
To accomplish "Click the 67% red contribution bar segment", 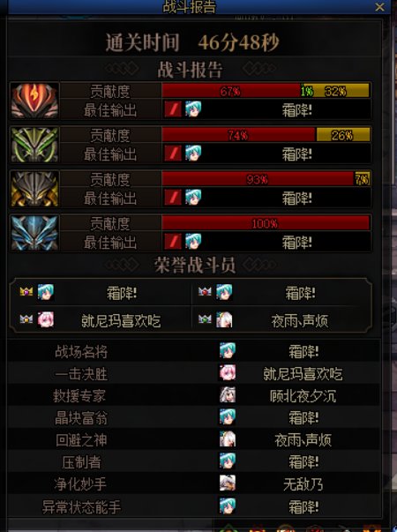I will click(231, 91).
